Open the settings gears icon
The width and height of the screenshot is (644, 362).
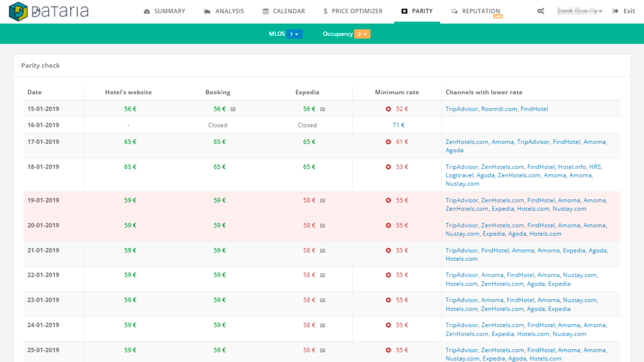[541, 11]
